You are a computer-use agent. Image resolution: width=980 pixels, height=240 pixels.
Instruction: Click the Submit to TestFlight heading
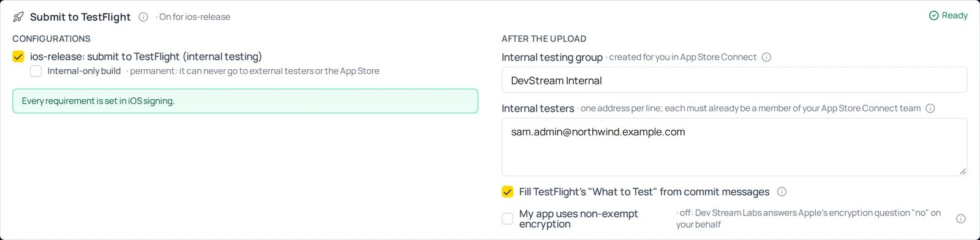(80, 17)
